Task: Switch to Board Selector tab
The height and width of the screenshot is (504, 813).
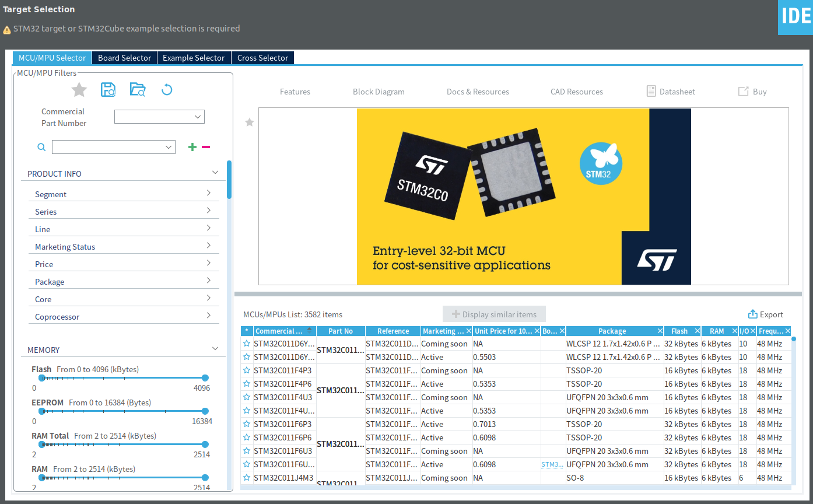Action: pyautogui.click(x=124, y=58)
